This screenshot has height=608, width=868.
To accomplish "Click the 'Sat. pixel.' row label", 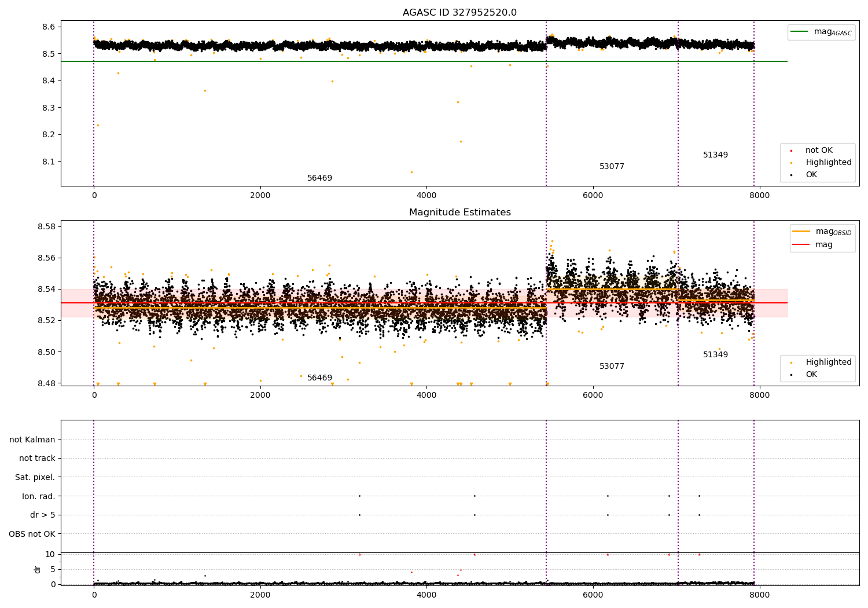I will [x=35, y=478].
